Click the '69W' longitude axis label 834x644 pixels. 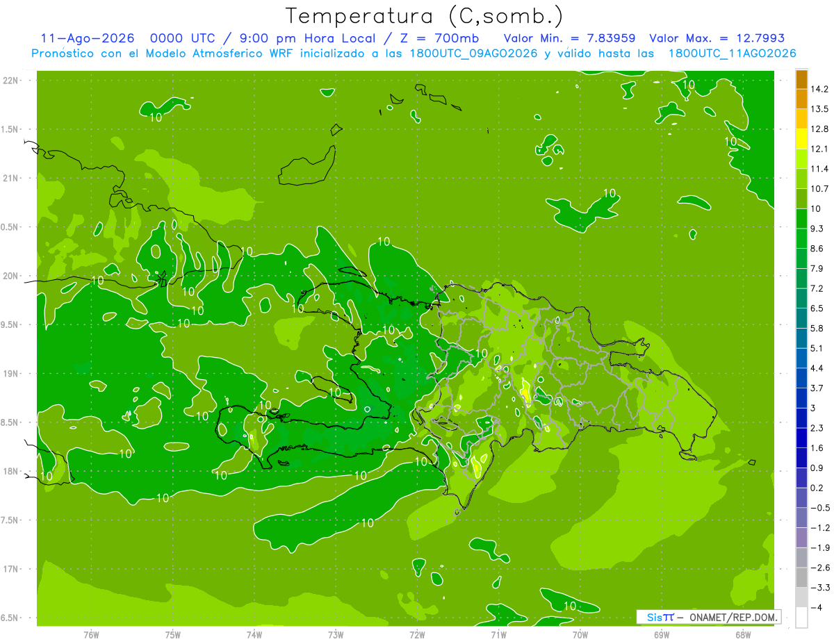(662, 634)
